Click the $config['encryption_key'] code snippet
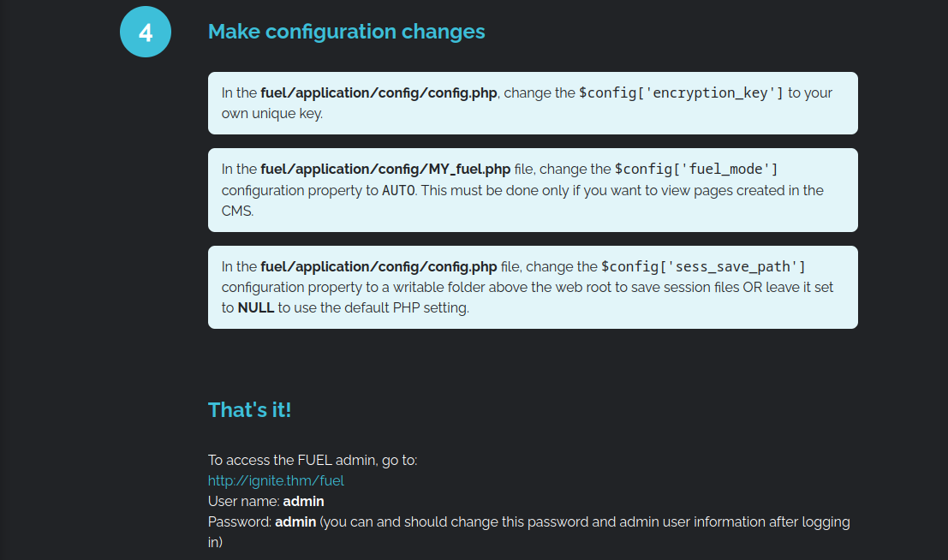Image resolution: width=948 pixels, height=560 pixels. click(x=681, y=92)
